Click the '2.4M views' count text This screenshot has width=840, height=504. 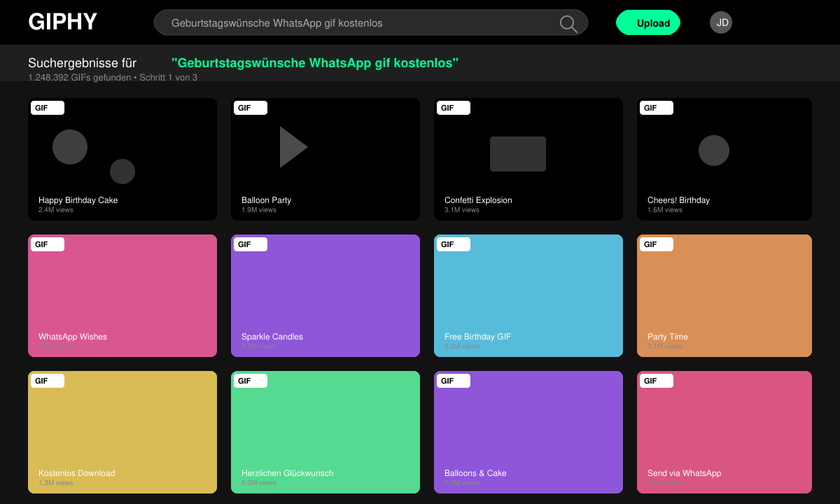click(x=56, y=210)
